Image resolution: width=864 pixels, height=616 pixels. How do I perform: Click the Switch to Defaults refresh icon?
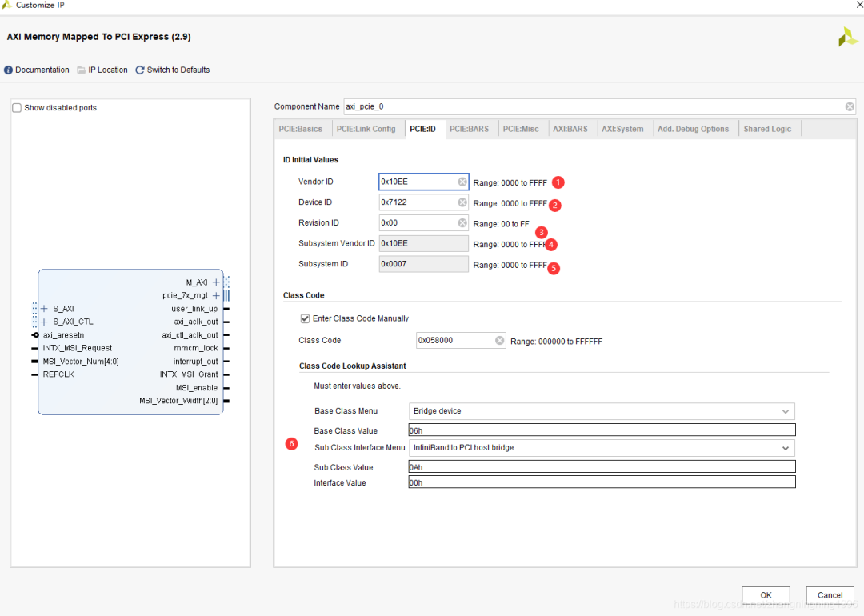pyautogui.click(x=140, y=70)
